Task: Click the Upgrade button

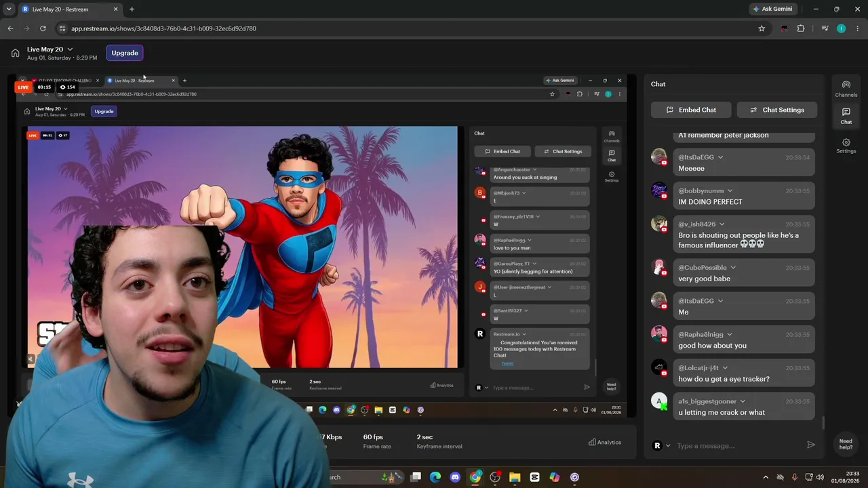Action: (x=125, y=53)
